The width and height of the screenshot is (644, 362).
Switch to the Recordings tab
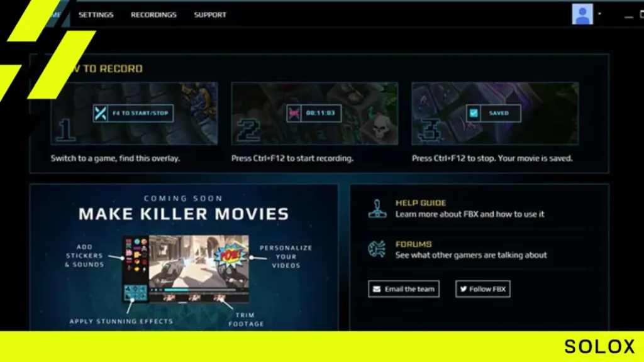[153, 15]
